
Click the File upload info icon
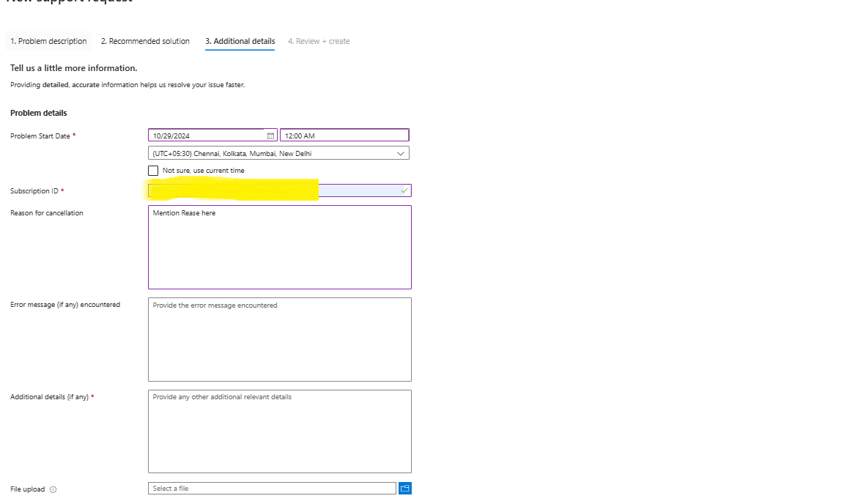[x=53, y=489]
